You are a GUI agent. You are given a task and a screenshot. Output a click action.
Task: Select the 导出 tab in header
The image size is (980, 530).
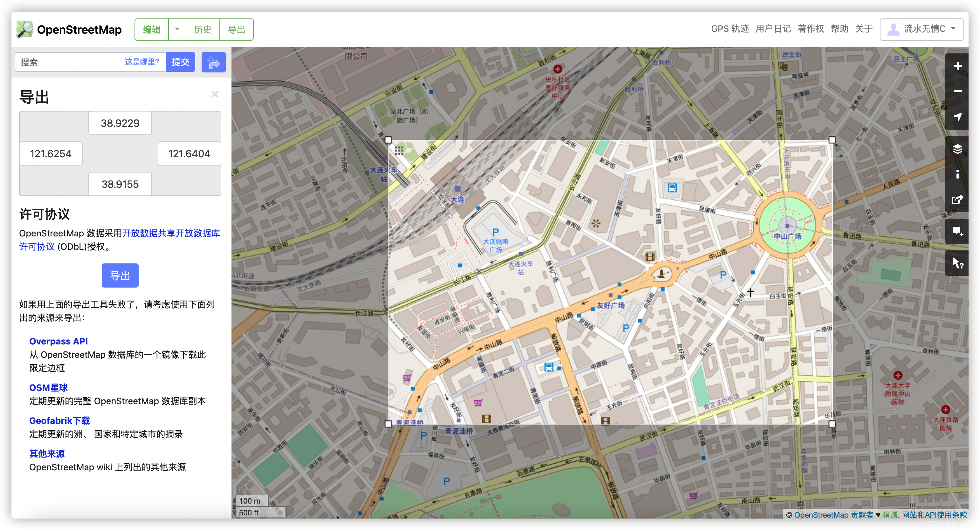[236, 29]
